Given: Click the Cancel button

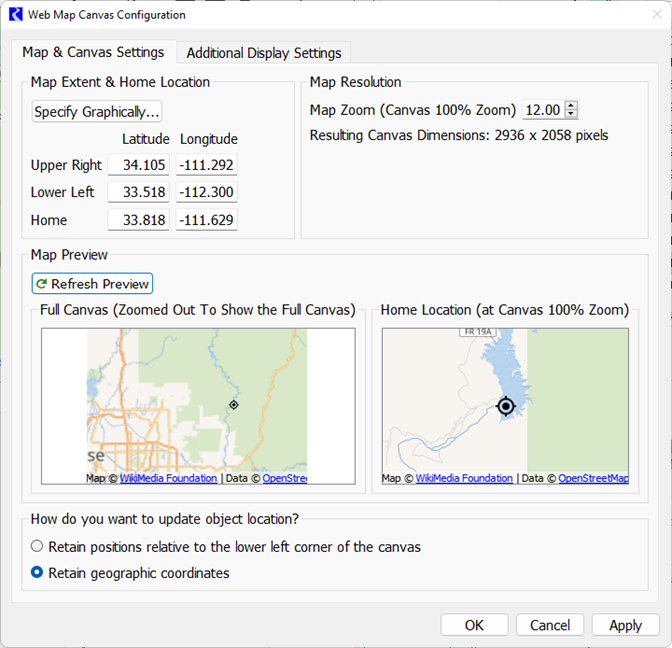Looking at the screenshot, I should tap(550, 625).
